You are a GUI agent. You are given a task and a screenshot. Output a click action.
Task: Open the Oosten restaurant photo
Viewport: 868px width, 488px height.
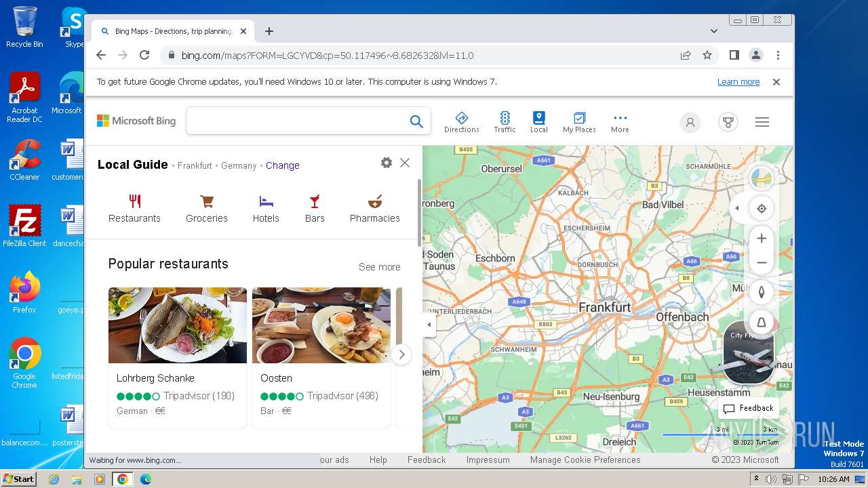tap(321, 325)
